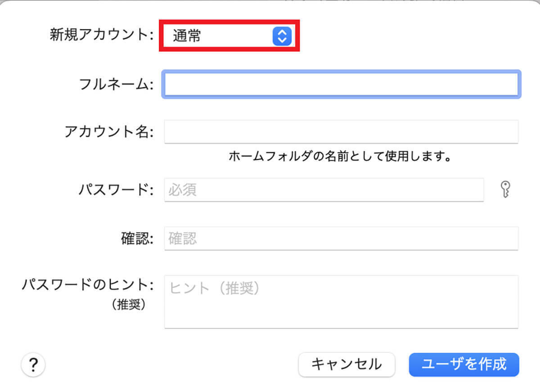Click the アカウント名 label text
The image size is (540, 392).
[x=109, y=132]
